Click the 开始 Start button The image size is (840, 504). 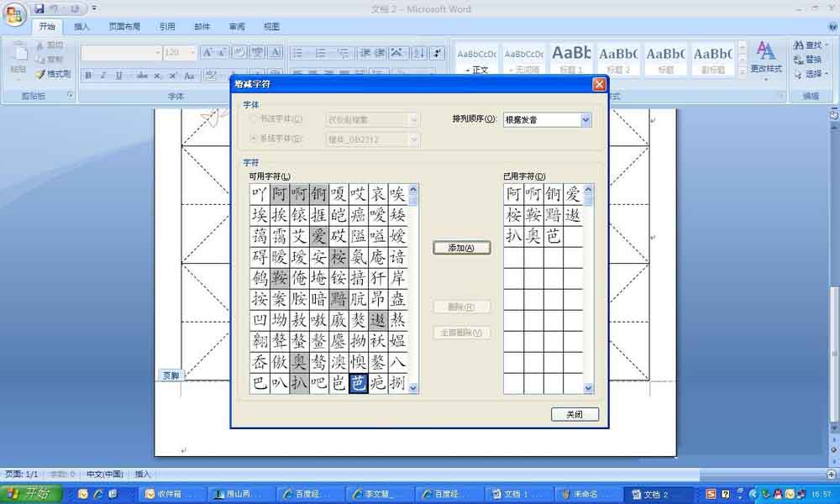tap(32, 493)
